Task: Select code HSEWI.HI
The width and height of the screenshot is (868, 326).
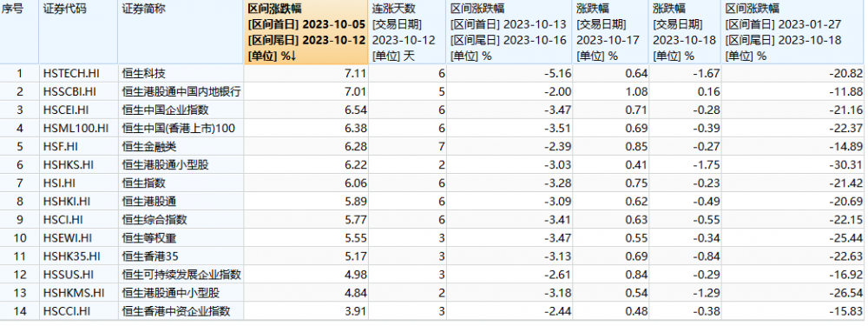Action: (x=67, y=238)
